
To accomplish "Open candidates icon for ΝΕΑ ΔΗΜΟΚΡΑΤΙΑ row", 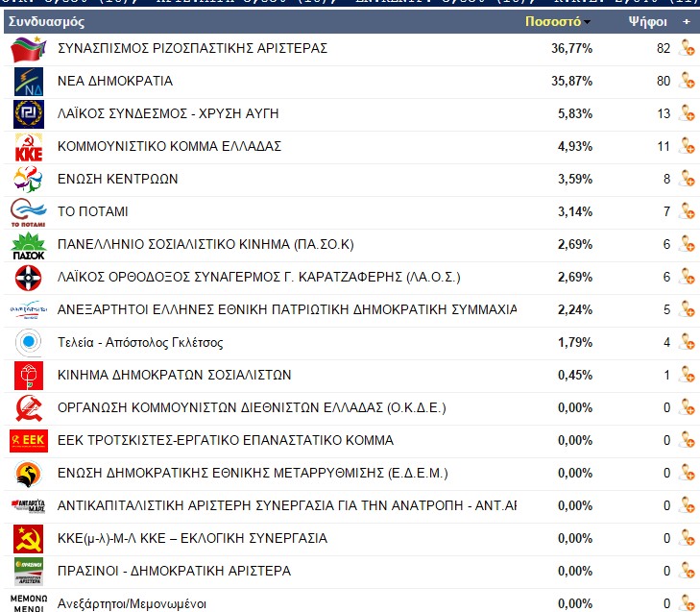I will [687, 81].
